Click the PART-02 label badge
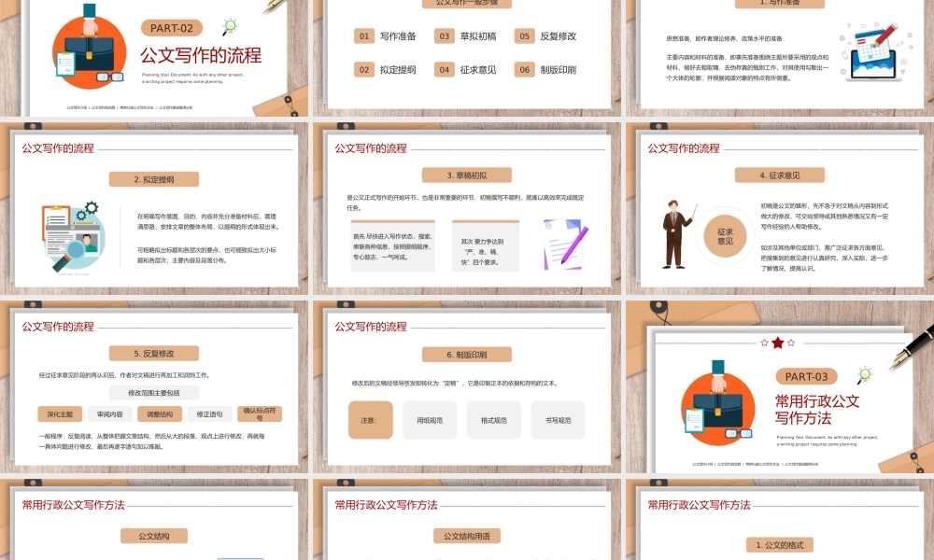 pyautogui.click(x=172, y=28)
